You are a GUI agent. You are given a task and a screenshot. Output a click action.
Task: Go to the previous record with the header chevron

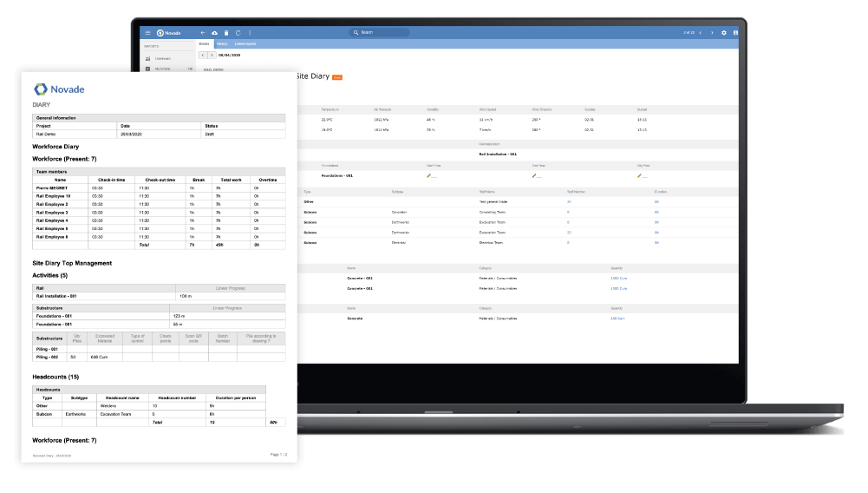tap(701, 32)
